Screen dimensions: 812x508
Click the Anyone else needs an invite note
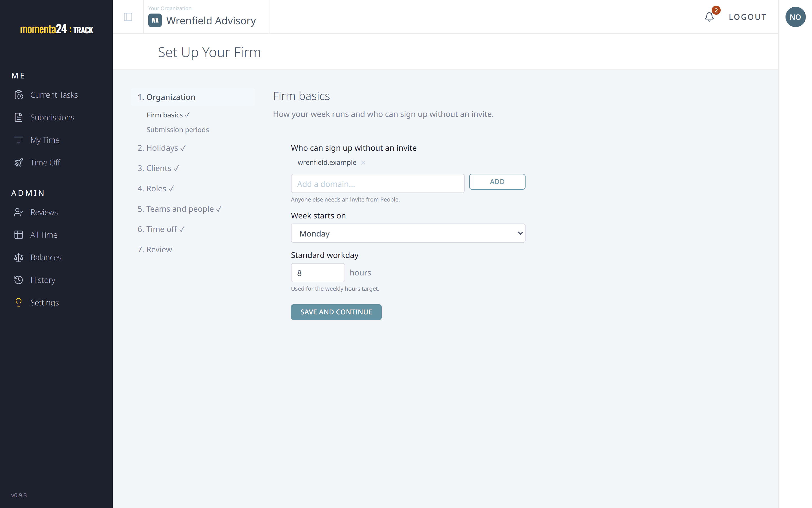345,200
